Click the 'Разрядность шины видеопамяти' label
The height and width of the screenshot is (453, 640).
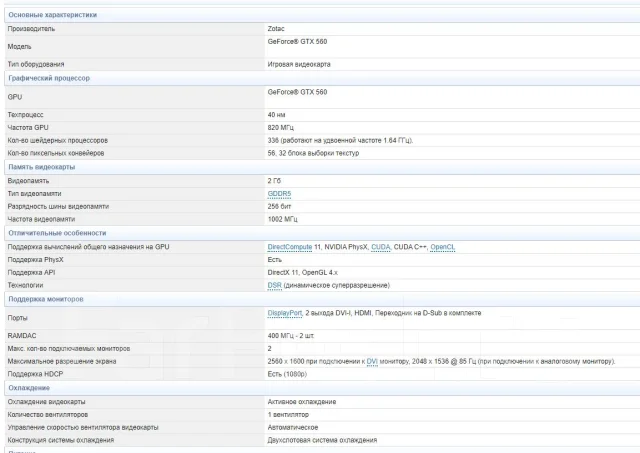[x=58, y=207]
